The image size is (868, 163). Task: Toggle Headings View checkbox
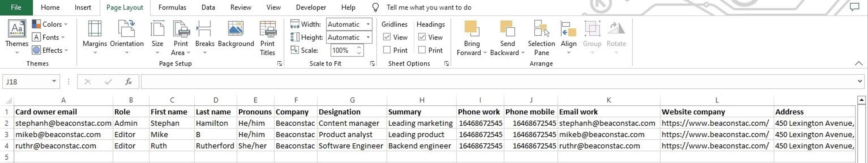point(422,37)
